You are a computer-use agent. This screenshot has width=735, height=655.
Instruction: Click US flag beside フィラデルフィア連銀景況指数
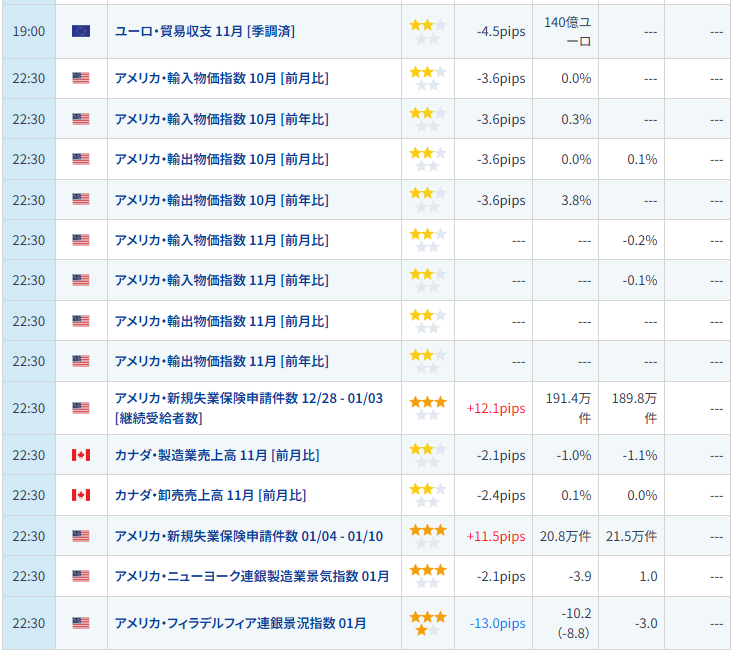(81, 623)
